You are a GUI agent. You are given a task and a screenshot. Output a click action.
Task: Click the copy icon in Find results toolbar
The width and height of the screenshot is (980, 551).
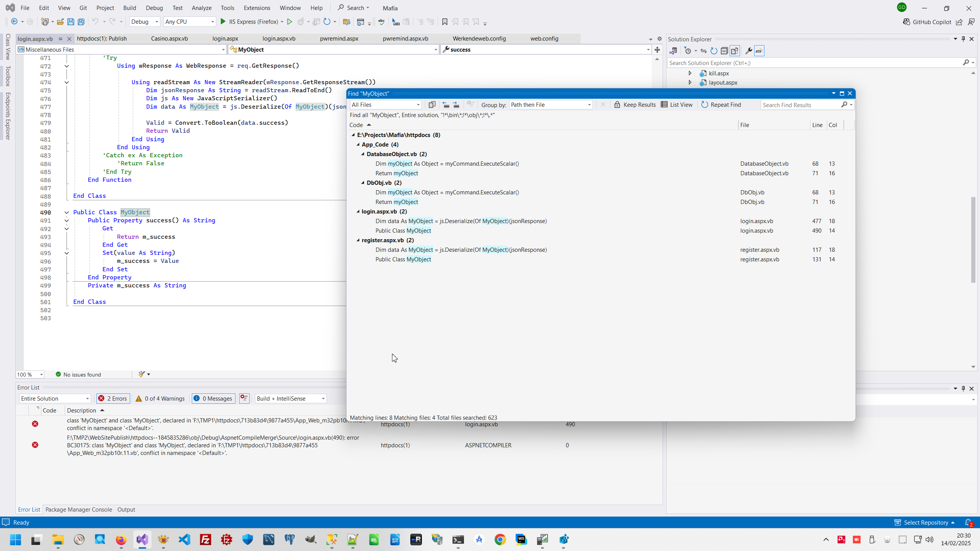pos(432,104)
